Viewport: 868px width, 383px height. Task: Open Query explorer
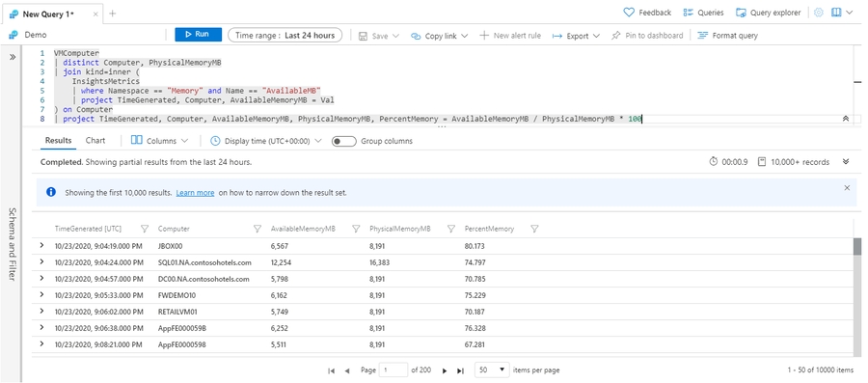pos(769,13)
